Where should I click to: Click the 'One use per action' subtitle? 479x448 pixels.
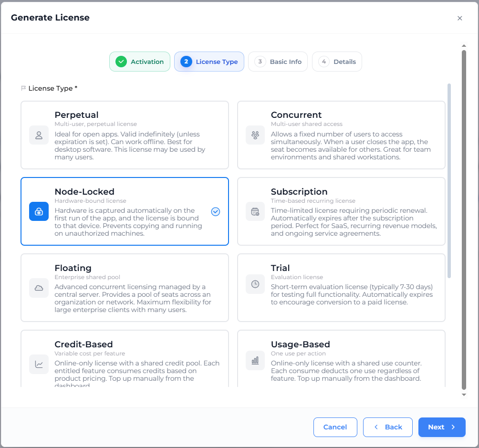(x=298, y=354)
